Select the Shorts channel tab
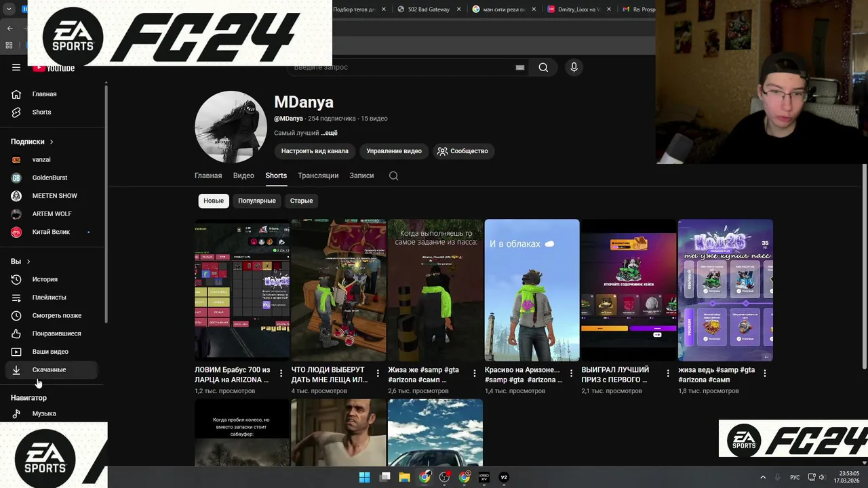The image size is (868, 488). click(x=276, y=176)
